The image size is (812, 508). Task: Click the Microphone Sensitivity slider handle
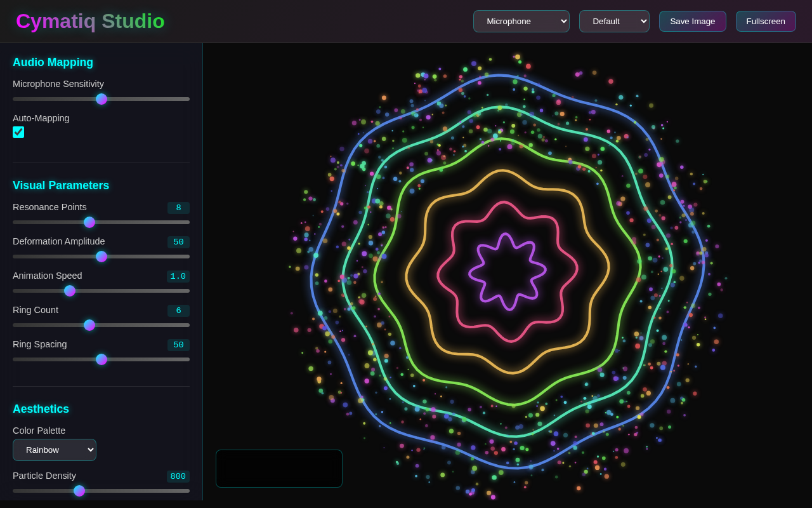pos(101,99)
